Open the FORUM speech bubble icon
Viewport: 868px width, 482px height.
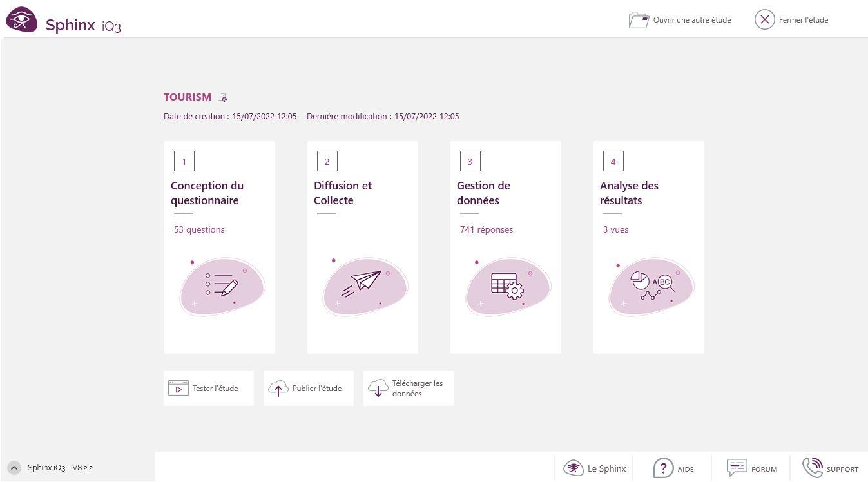(x=737, y=468)
